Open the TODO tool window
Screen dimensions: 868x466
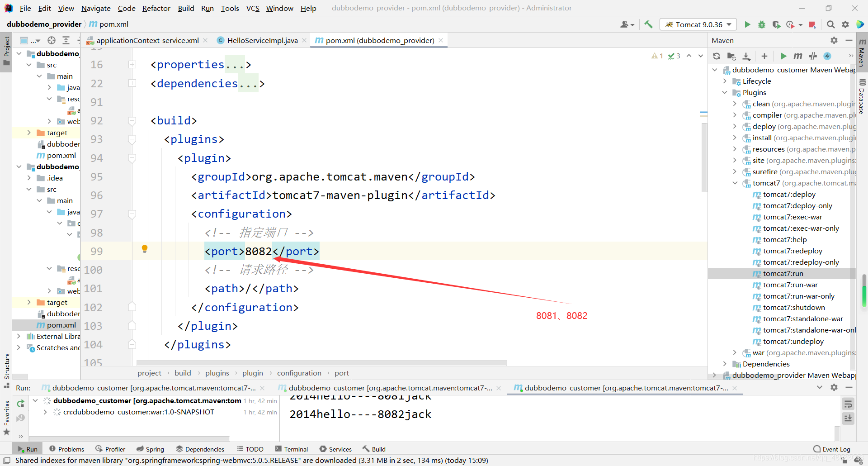click(250, 449)
